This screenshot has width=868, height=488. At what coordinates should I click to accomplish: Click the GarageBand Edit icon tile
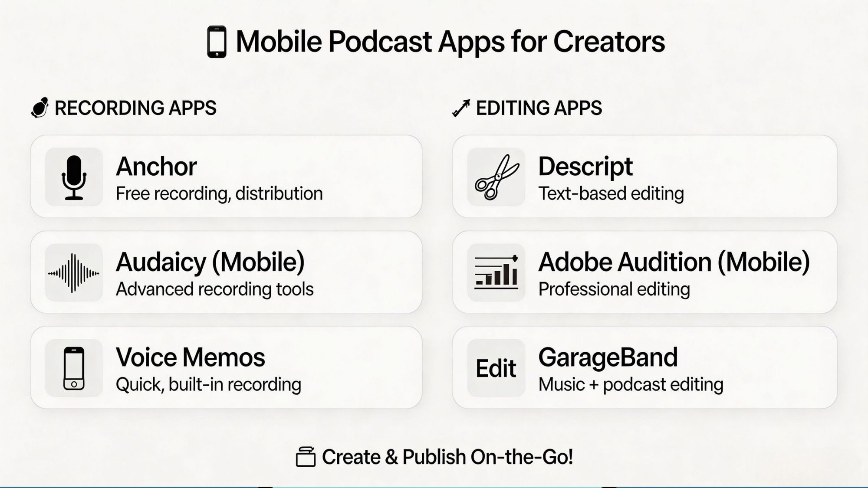tap(496, 368)
